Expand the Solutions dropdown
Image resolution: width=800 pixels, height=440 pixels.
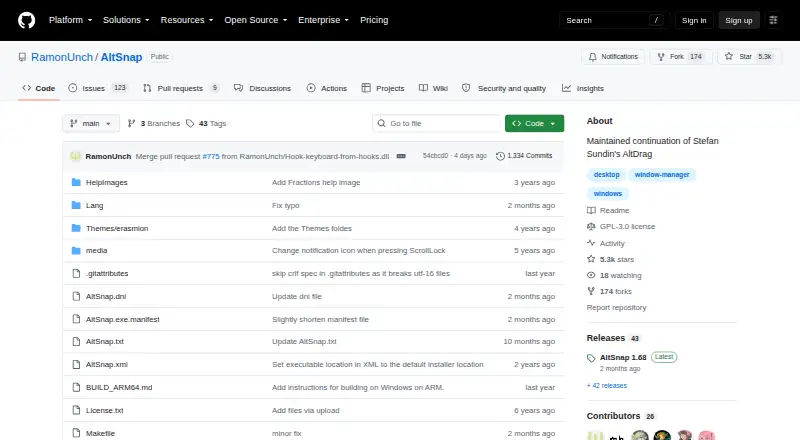pyautogui.click(x=126, y=20)
